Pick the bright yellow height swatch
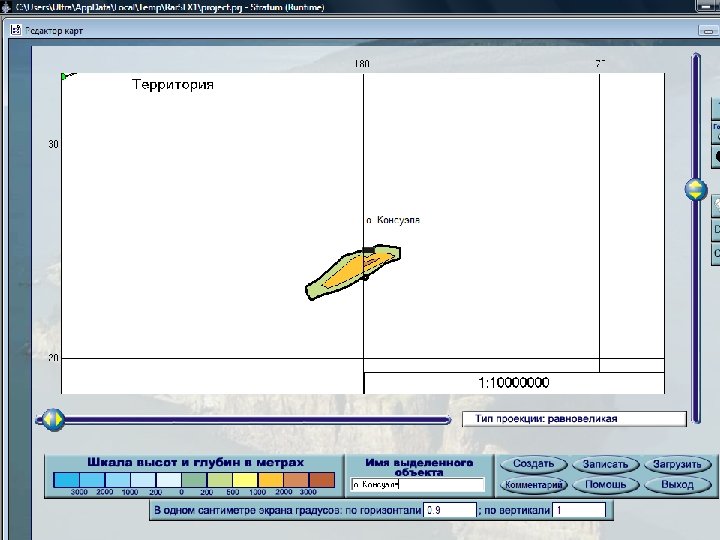Viewport: 720px width, 540px height. coord(245,480)
